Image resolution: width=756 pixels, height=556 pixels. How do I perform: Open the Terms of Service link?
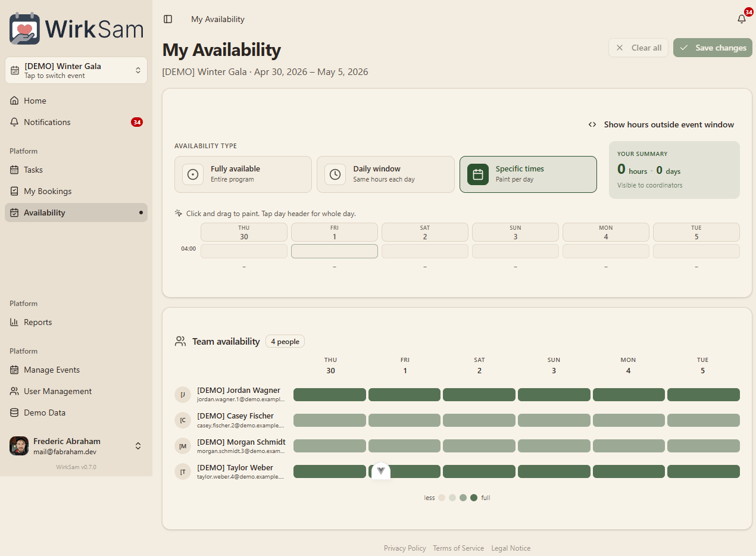458,548
